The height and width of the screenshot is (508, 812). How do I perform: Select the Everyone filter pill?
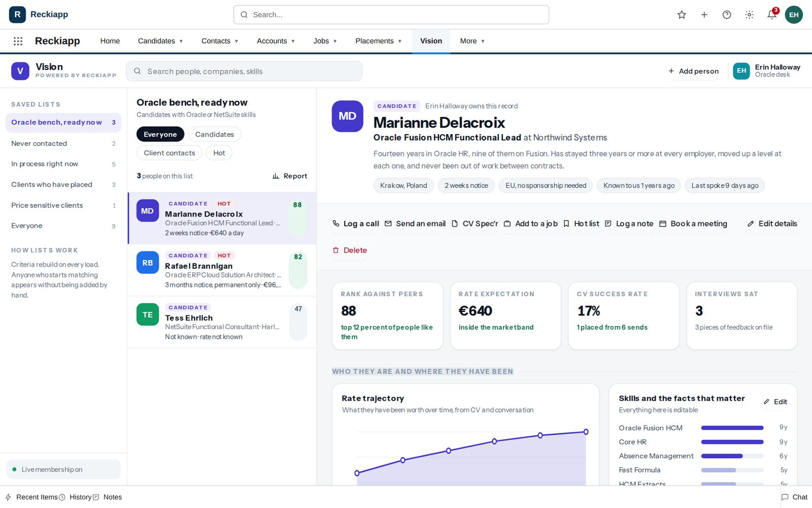pos(160,134)
